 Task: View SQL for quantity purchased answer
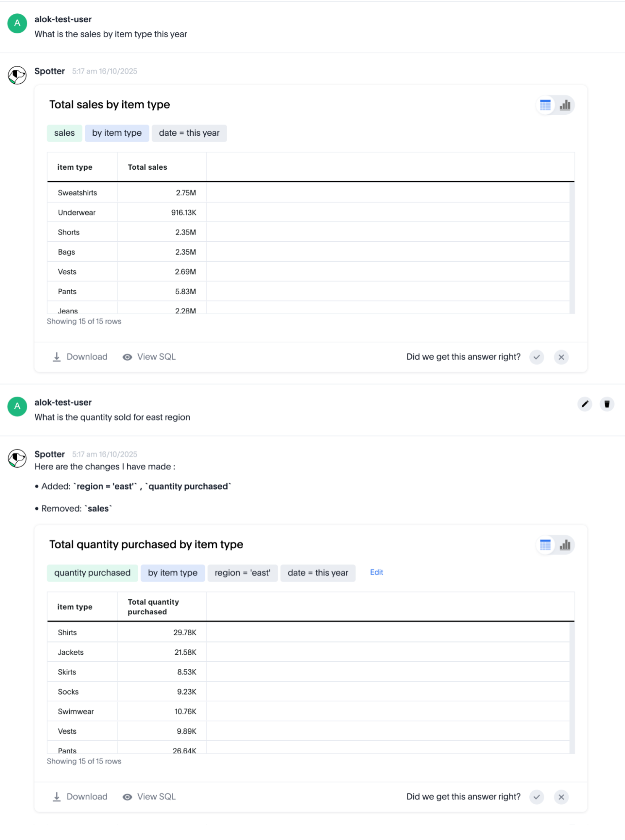149,797
